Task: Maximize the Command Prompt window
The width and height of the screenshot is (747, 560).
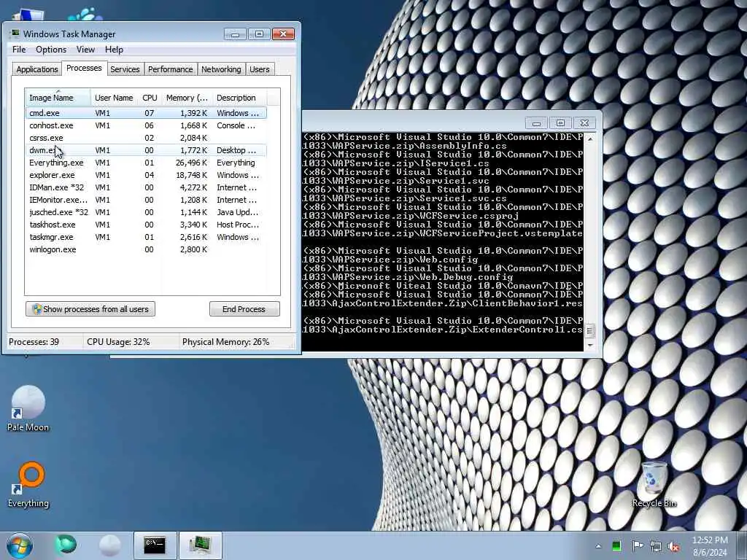Action: pos(561,123)
